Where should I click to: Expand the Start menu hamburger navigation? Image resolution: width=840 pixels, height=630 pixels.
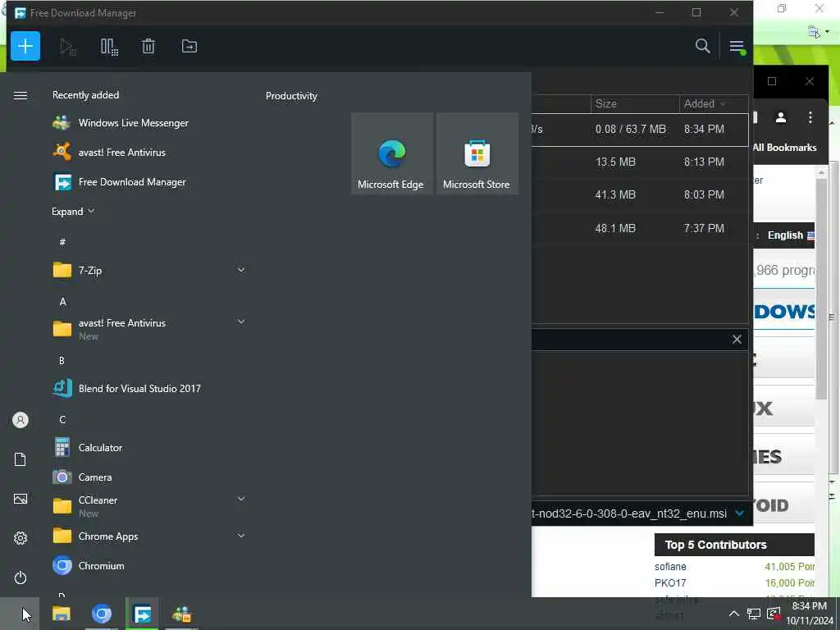pos(21,96)
